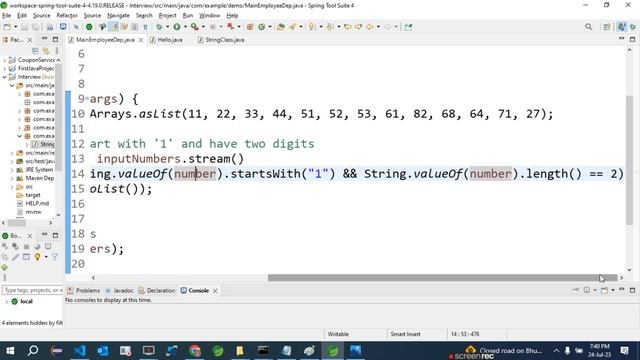Click the green Boot Dashboard relaunch icon
This screenshot has width=640, height=360.
[x=89, y=27]
